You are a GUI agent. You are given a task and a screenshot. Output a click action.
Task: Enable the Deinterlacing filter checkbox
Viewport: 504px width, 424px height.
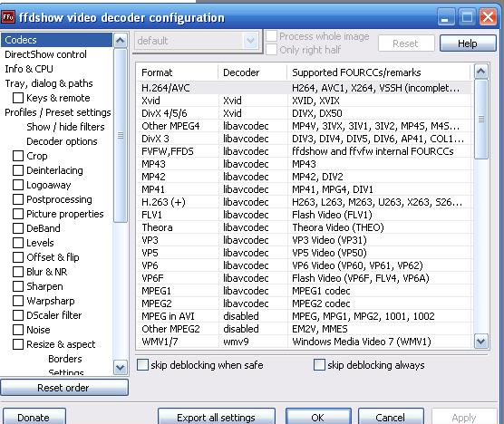18,170
